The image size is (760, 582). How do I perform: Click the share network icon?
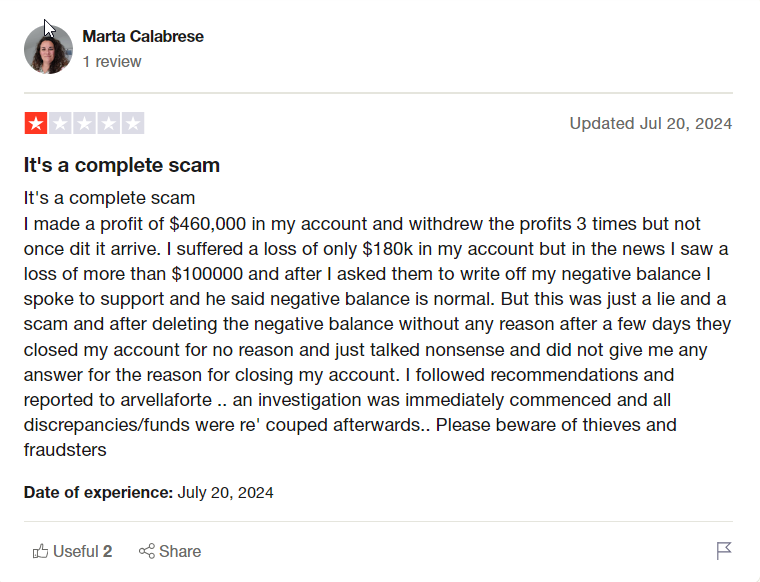147,551
